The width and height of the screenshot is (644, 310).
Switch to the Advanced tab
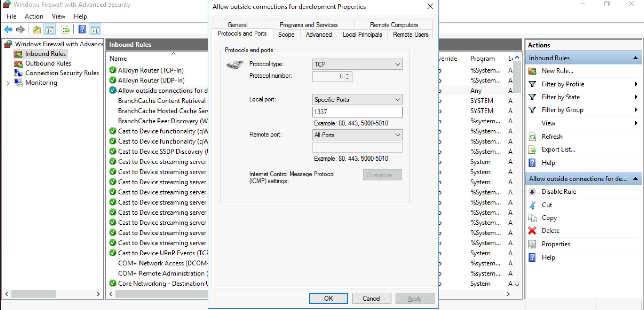click(x=319, y=35)
